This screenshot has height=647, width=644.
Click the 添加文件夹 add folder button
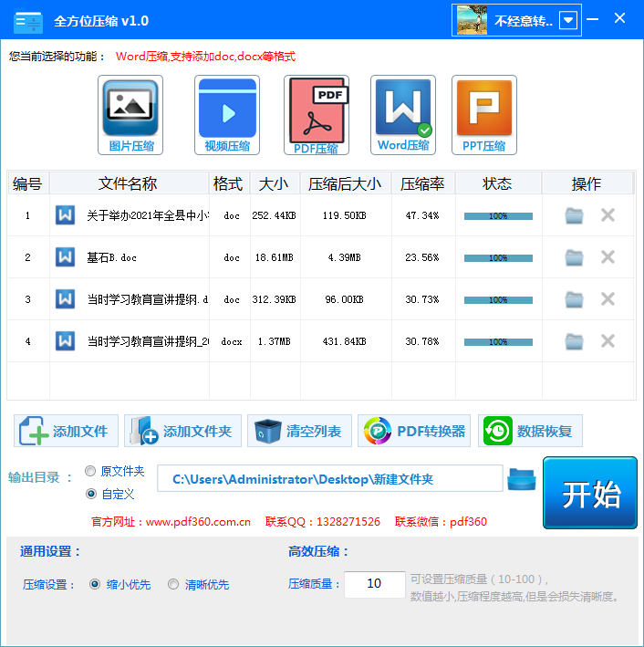(x=182, y=431)
